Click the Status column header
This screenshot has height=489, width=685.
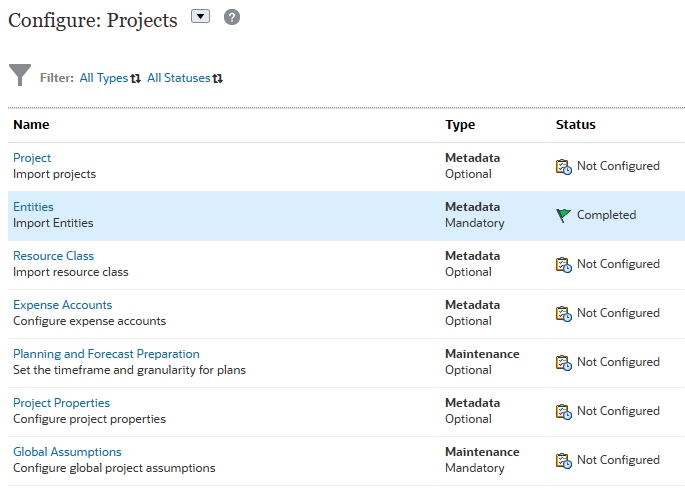pos(576,125)
